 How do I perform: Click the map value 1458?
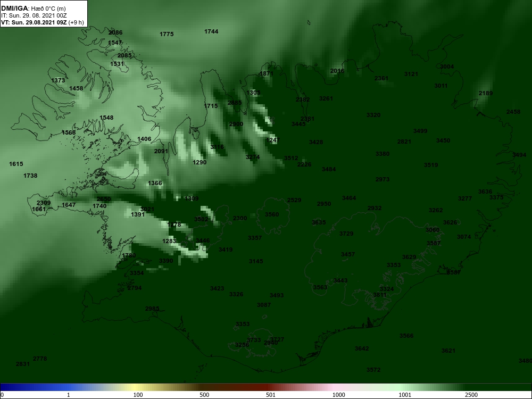coord(76,88)
